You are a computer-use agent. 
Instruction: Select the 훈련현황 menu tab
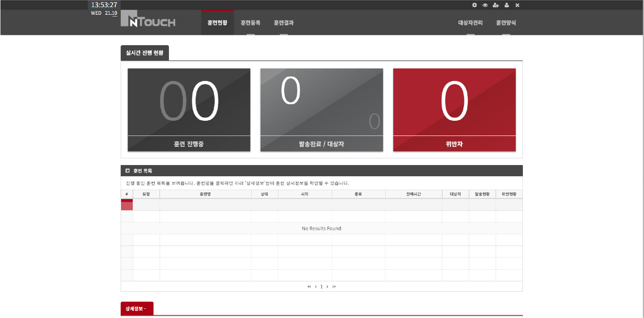(217, 23)
